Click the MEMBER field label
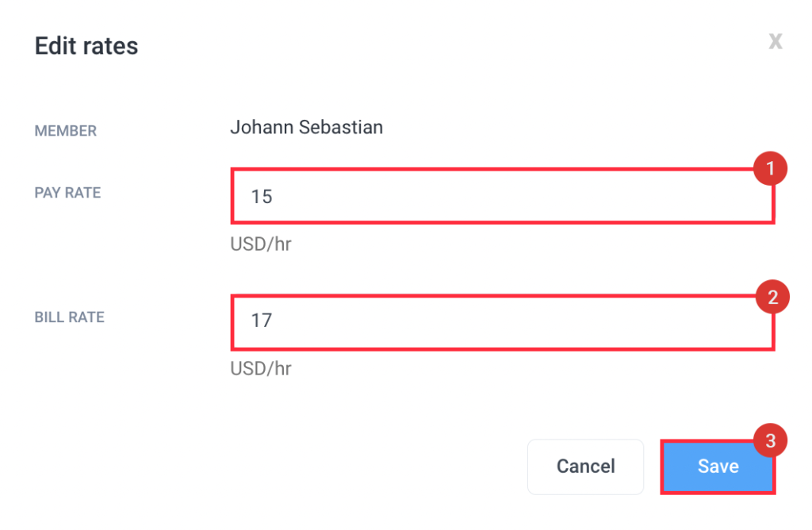The image size is (812, 530). click(65, 130)
